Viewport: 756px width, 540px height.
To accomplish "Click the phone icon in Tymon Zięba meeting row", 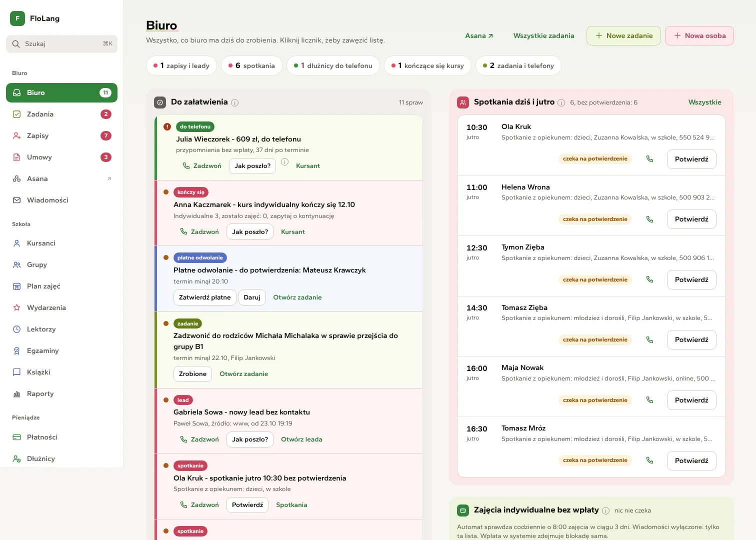I will tap(649, 279).
